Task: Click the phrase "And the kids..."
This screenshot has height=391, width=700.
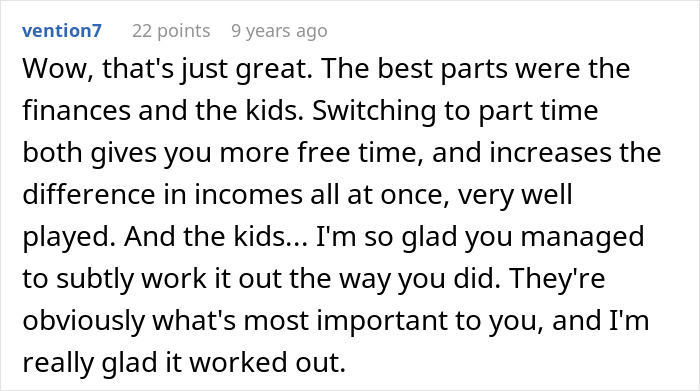Action: pos(216,236)
